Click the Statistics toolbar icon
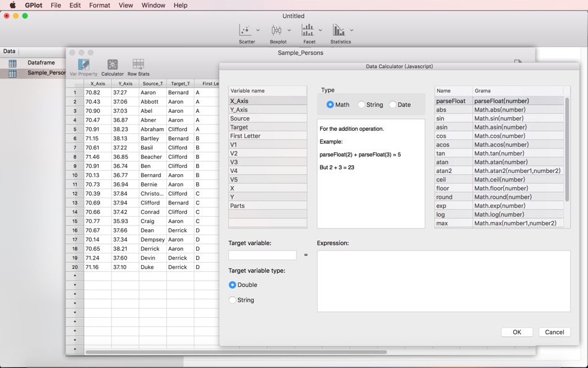588x368 pixels. (338, 30)
